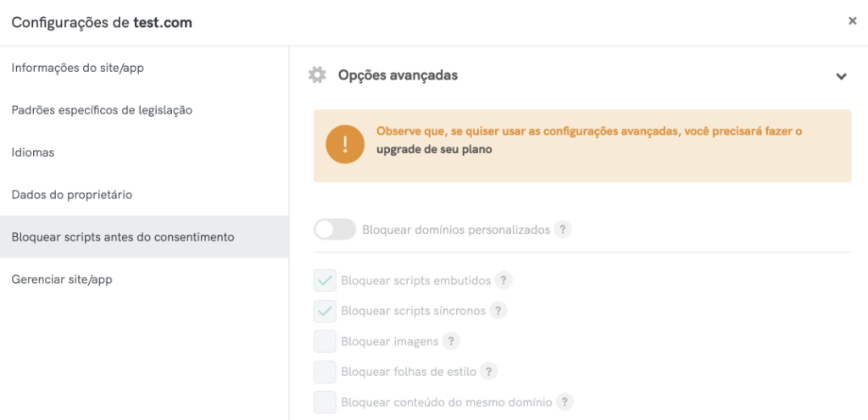Image resolution: width=868 pixels, height=420 pixels.
Task: Open help icon for Bloquear domínios personalizados
Action: 562,229
